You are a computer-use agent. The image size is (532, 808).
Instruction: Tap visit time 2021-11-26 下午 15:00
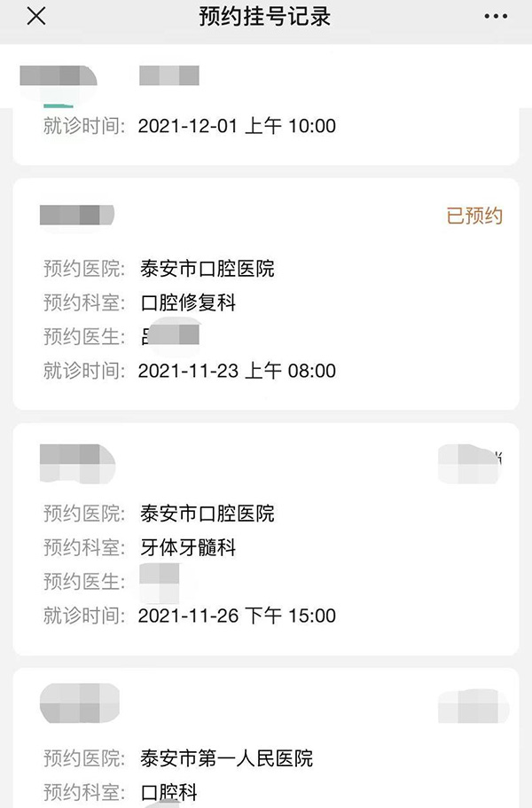coord(237,616)
